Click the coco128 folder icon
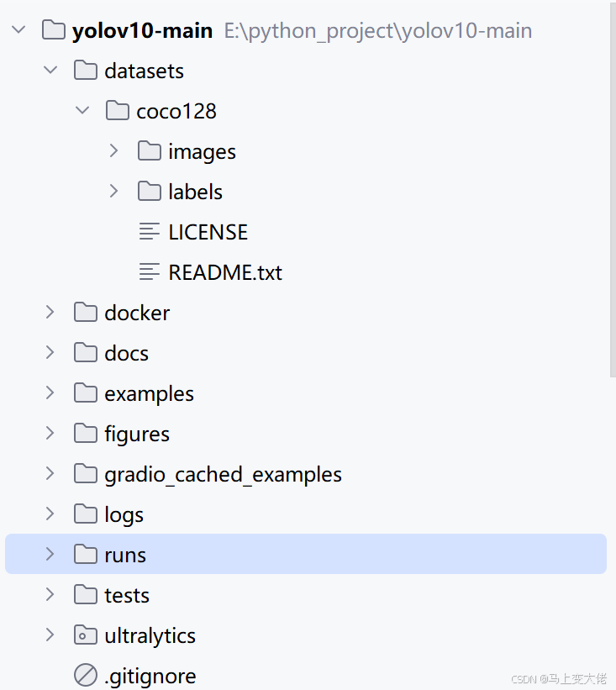Screen dimensions: 616x690 click(x=117, y=110)
